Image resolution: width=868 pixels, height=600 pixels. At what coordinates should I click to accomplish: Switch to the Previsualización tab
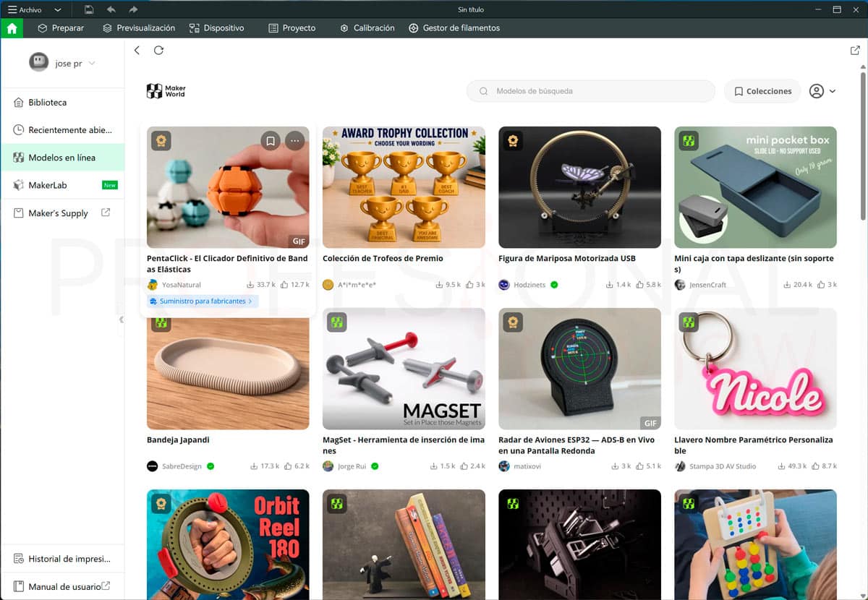(x=139, y=28)
